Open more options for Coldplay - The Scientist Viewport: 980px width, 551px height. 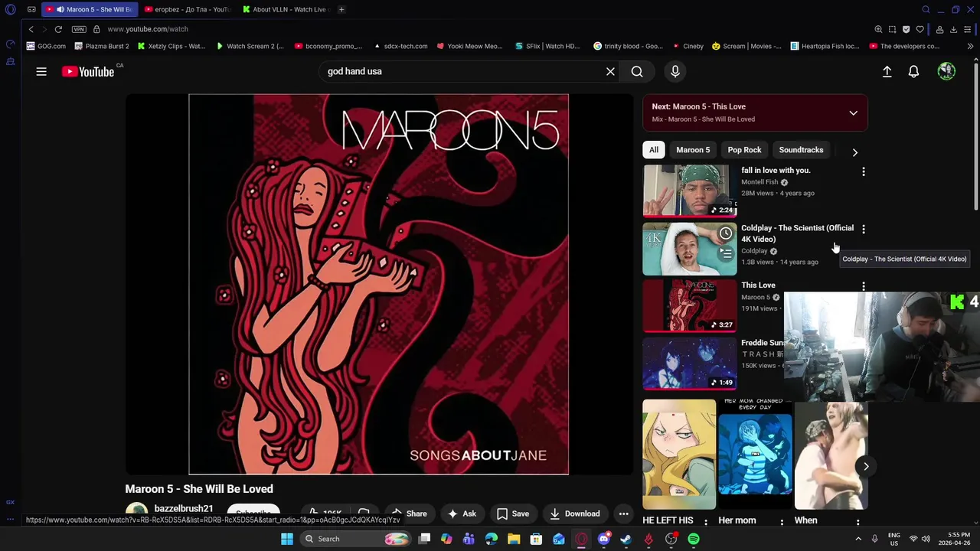[864, 229]
